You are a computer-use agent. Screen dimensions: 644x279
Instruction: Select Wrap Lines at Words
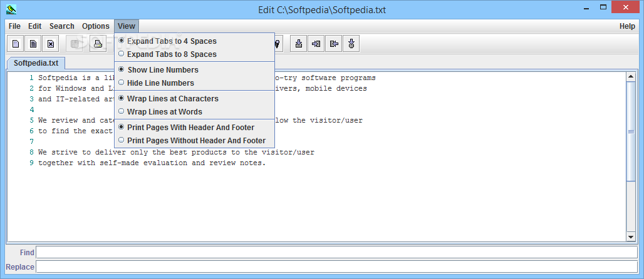(x=194, y=111)
